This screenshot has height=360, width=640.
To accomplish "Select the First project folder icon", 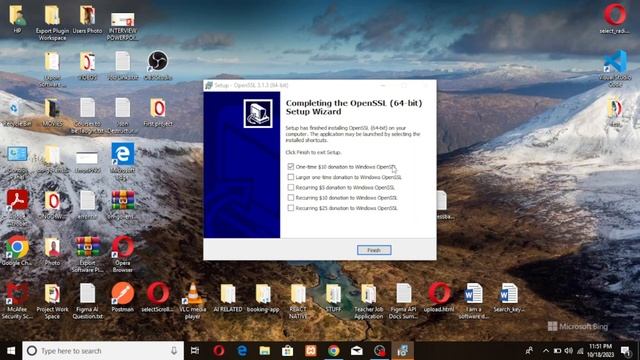I will click(158, 112).
